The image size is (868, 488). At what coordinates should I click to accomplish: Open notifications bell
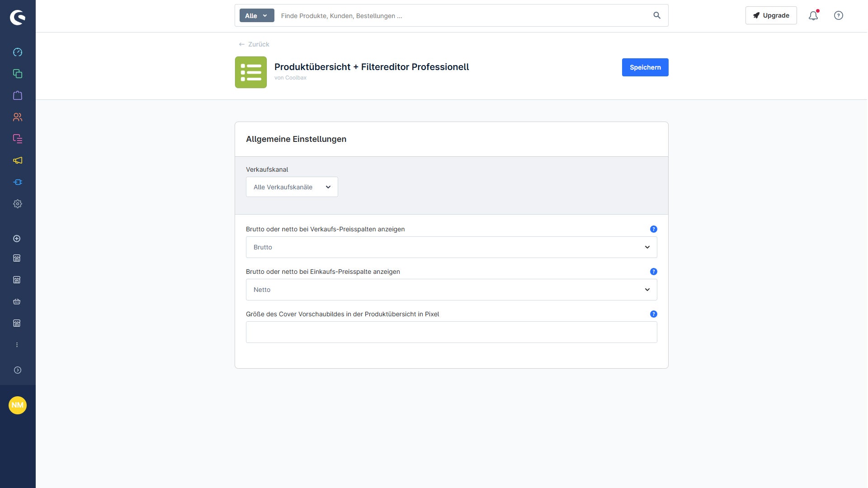(813, 15)
